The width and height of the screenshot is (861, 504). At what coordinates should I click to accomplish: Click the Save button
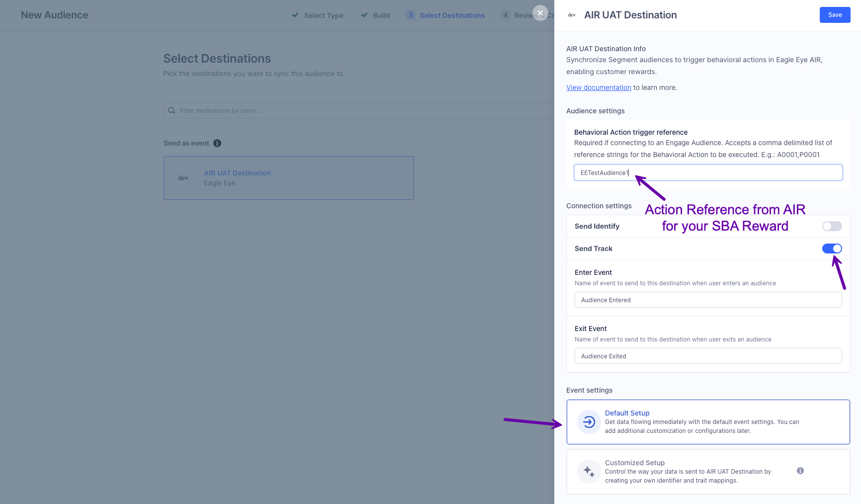[x=835, y=15]
